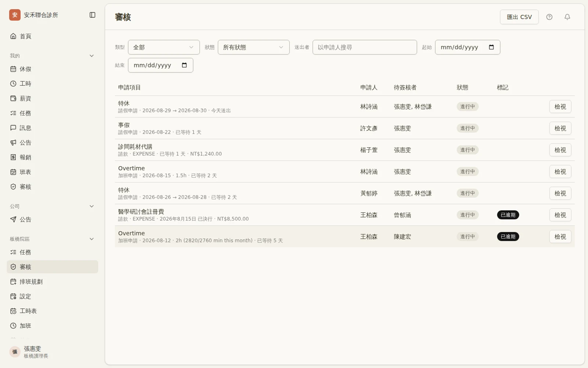Go to 首頁 home in sidebar
Viewport: 588px width, 368px height.
pos(53,36)
